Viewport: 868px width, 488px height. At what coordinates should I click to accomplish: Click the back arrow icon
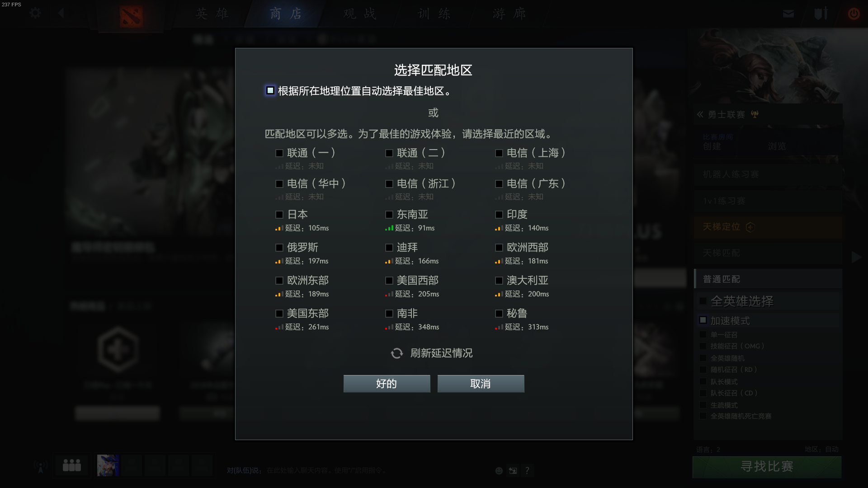click(61, 13)
